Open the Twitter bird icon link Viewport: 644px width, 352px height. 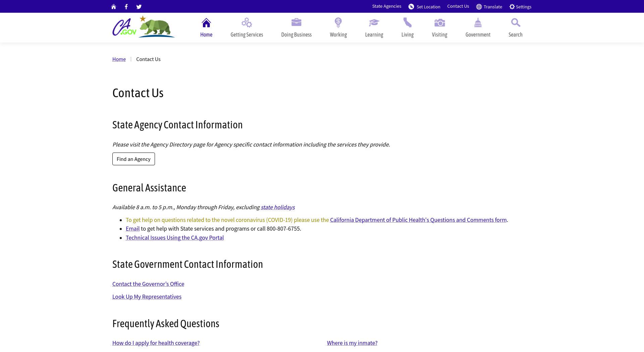pos(139,7)
